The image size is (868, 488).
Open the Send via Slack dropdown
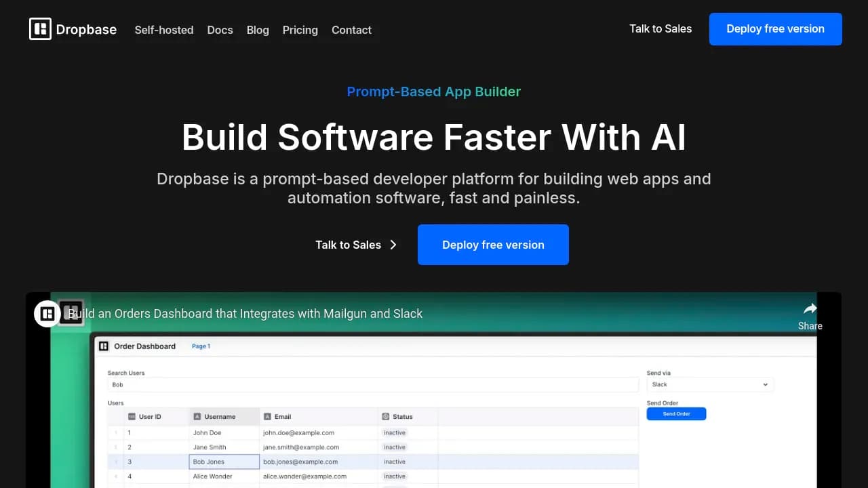710,384
